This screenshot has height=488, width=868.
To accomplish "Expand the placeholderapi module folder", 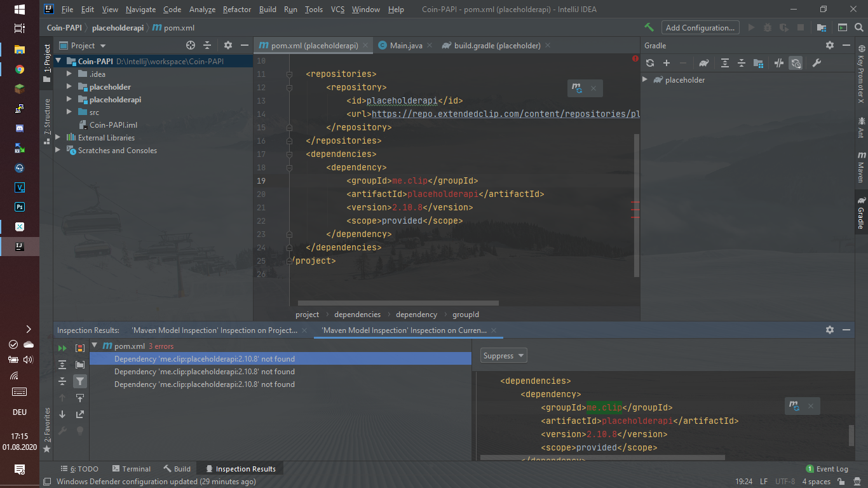I will click(x=70, y=99).
